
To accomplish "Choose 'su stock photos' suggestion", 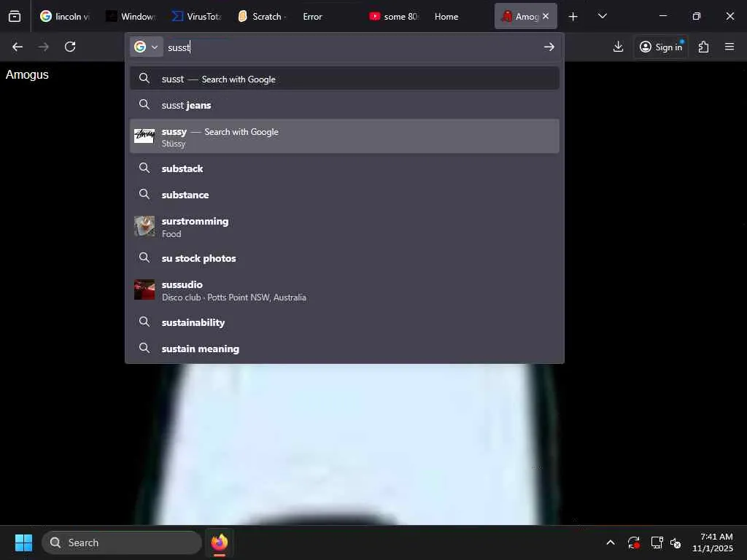I will pos(344,258).
